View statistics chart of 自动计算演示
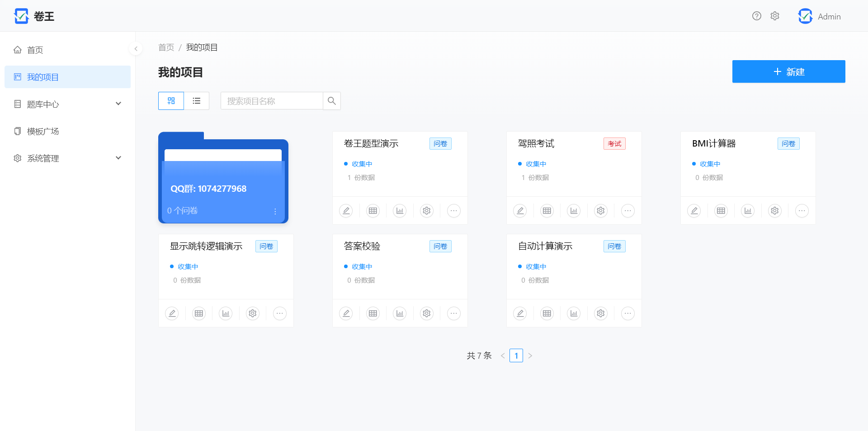The height and width of the screenshot is (431, 868). 574,313
